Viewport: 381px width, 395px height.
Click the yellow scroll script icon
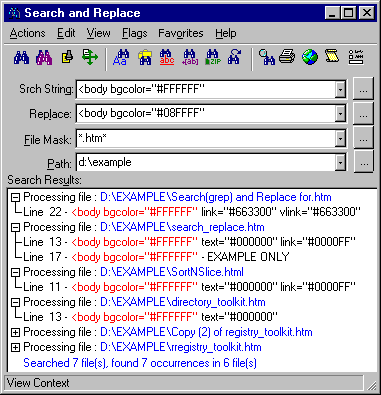(x=332, y=57)
